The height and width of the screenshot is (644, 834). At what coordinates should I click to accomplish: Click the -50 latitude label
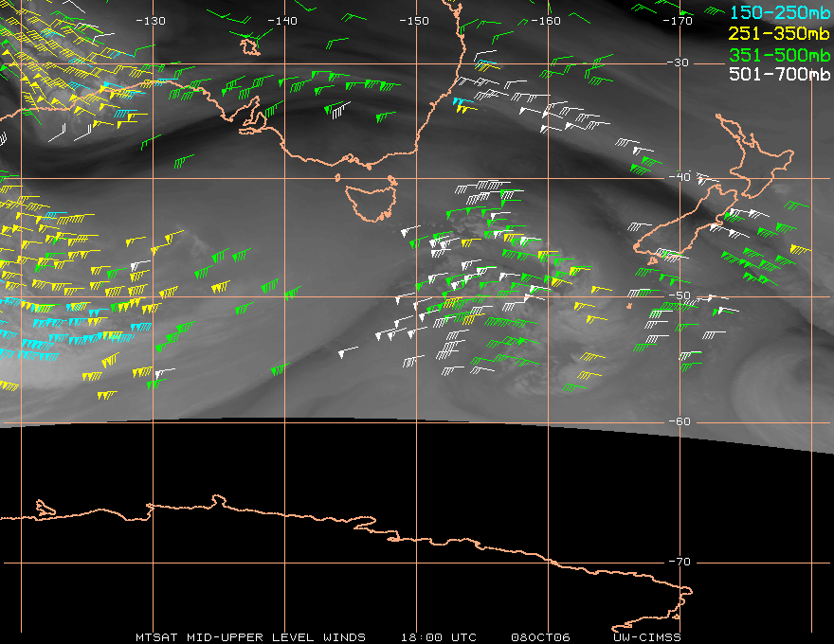point(680,295)
